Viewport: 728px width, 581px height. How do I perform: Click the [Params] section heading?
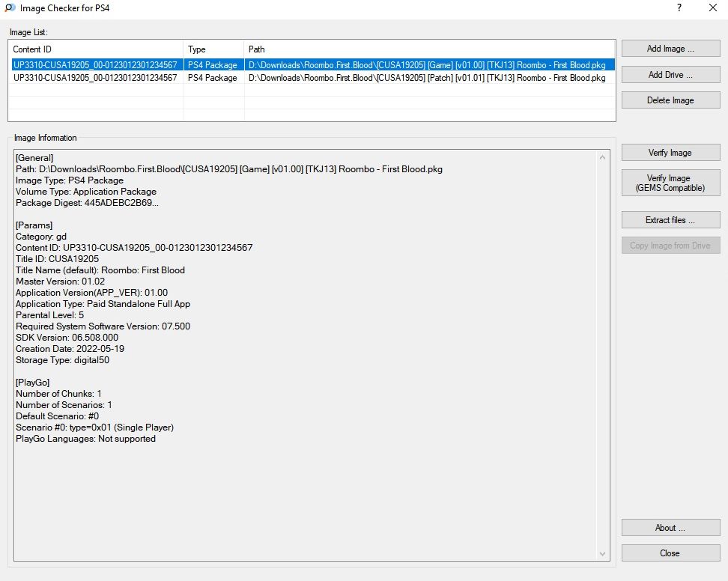(34, 225)
